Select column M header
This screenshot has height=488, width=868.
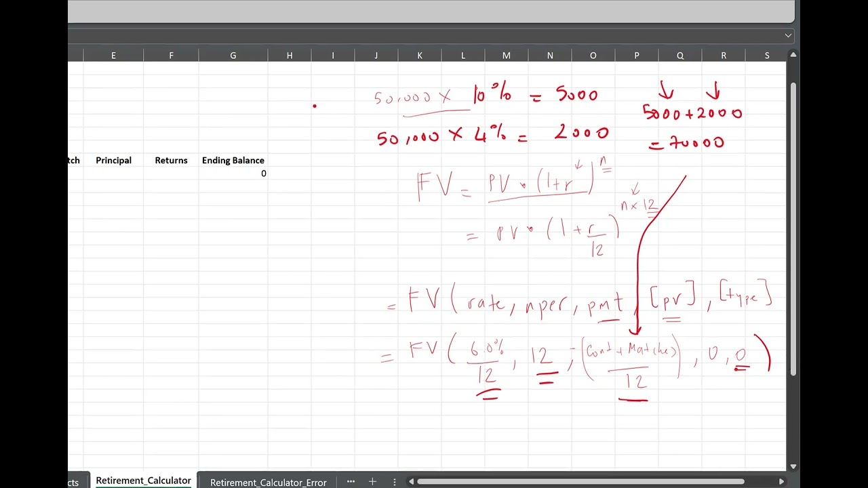point(507,55)
